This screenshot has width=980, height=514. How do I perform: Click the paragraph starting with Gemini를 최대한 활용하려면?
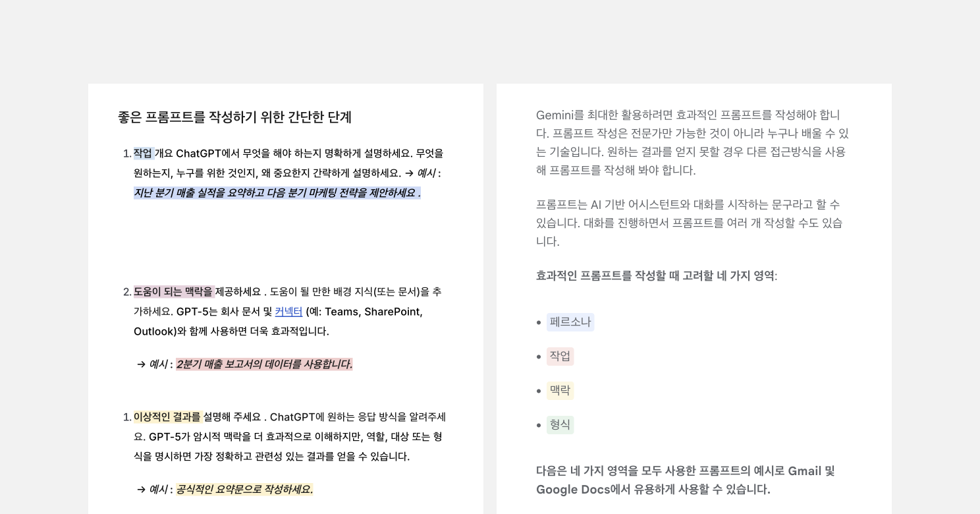point(692,142)
